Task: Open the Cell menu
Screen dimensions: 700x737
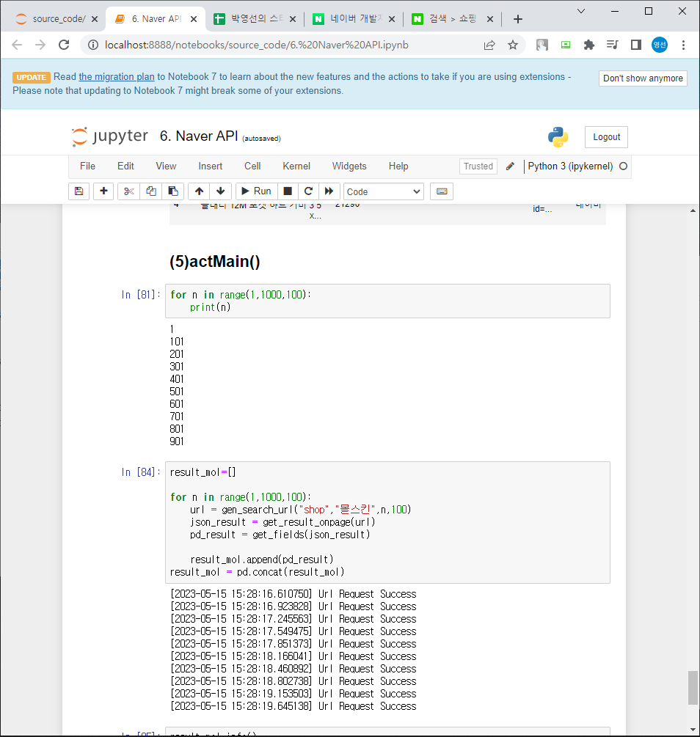Action: pyautogui.click(x=252, y=166)
